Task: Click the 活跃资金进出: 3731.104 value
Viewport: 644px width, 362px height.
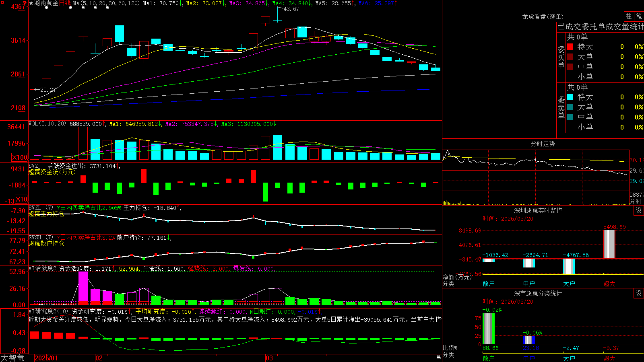Action: tap(82, 166)
